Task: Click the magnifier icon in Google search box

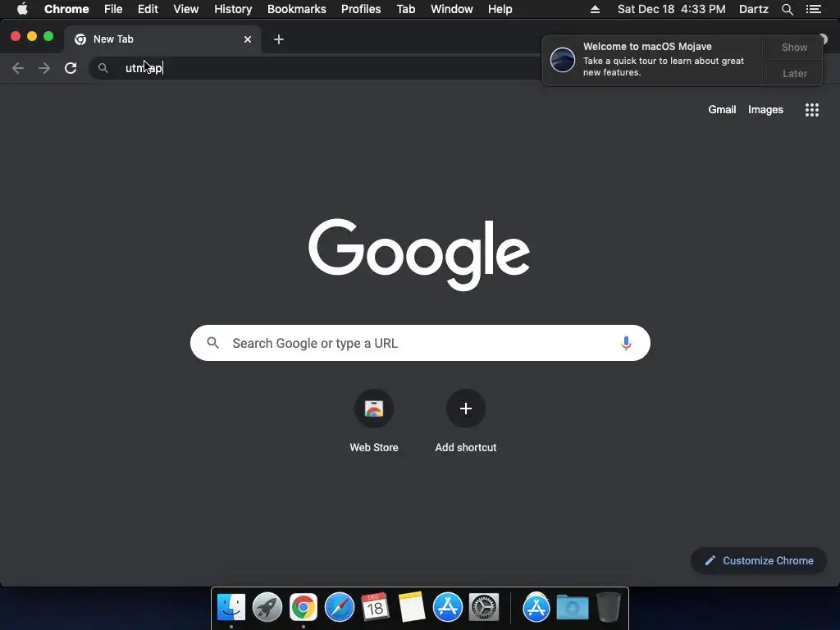Action: click(212, 343)
